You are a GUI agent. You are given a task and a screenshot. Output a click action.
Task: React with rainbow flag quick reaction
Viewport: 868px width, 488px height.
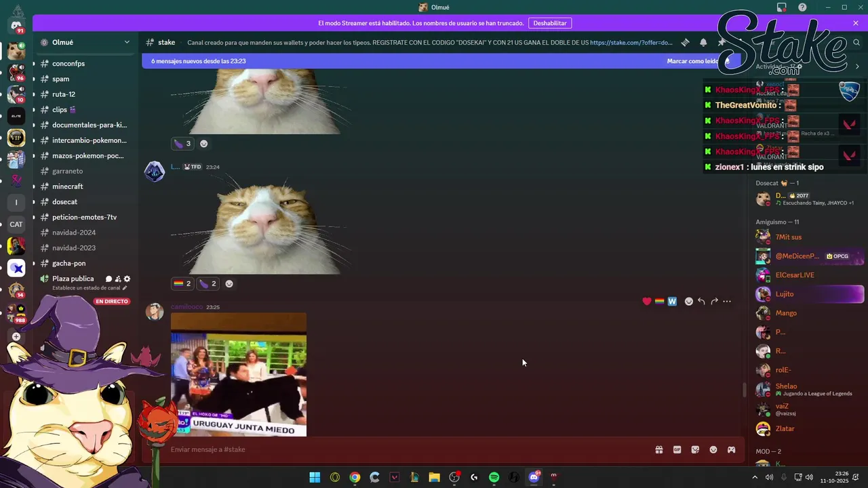[x=659, y=301]
